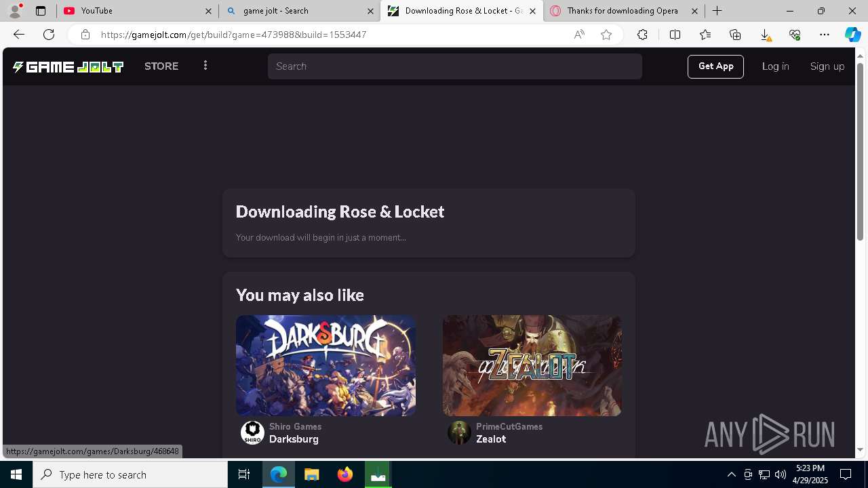Open the taskbar clock and date
868x488 pixels.
point(811,474)
